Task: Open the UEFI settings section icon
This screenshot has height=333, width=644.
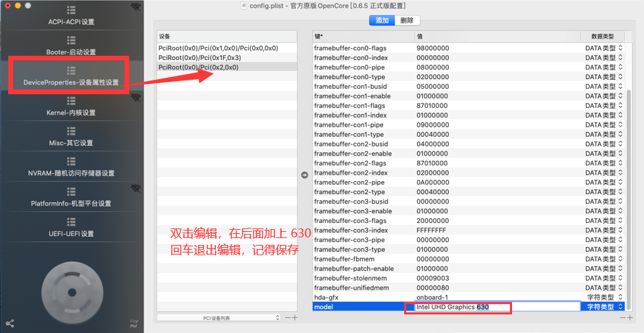Action: pos(71,222)
